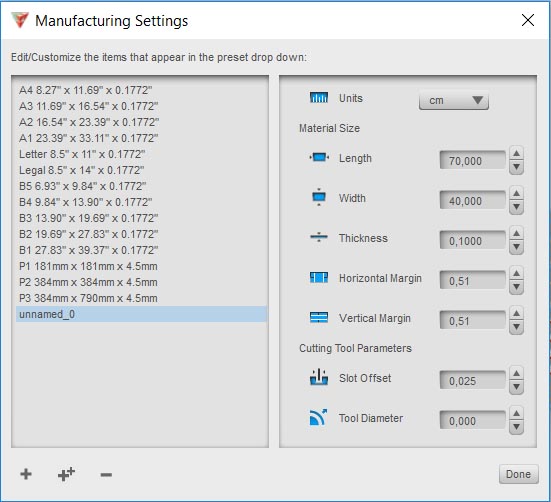Select the A4 8.27" x 11.69" preset
Image resolution: width=551 pixels, height=502 pixels.
141,90
